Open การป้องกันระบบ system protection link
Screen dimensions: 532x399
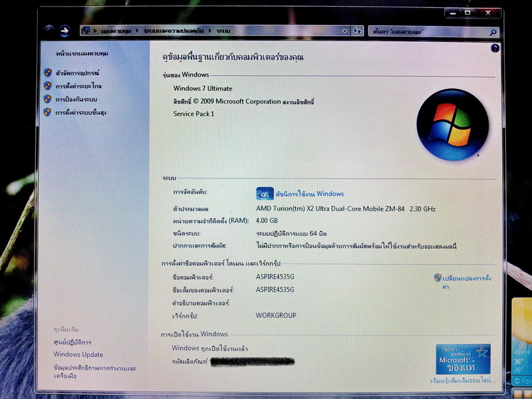click(x=76, y=99)
